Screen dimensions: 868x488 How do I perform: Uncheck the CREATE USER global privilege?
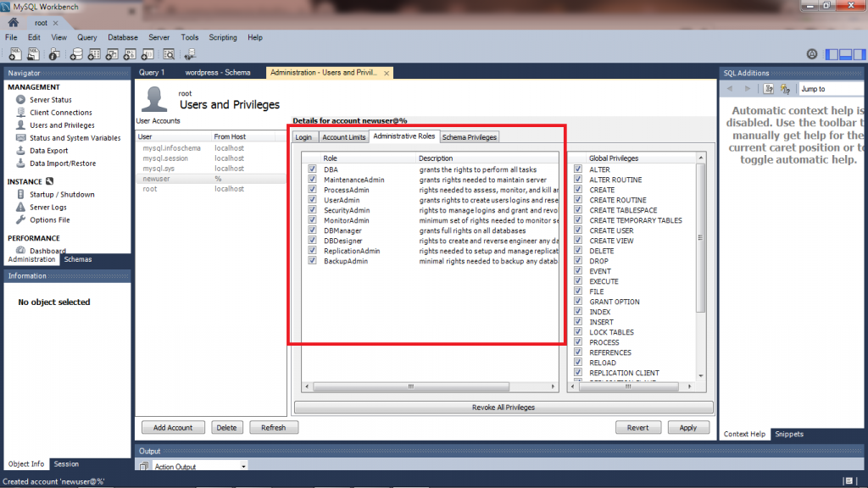point(578,230)
